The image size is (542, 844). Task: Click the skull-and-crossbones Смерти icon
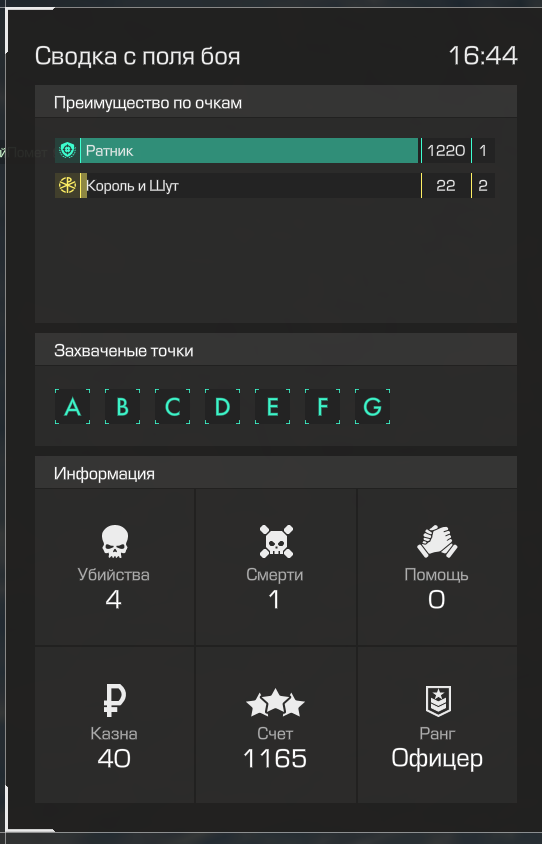click(x=276, y=541)
